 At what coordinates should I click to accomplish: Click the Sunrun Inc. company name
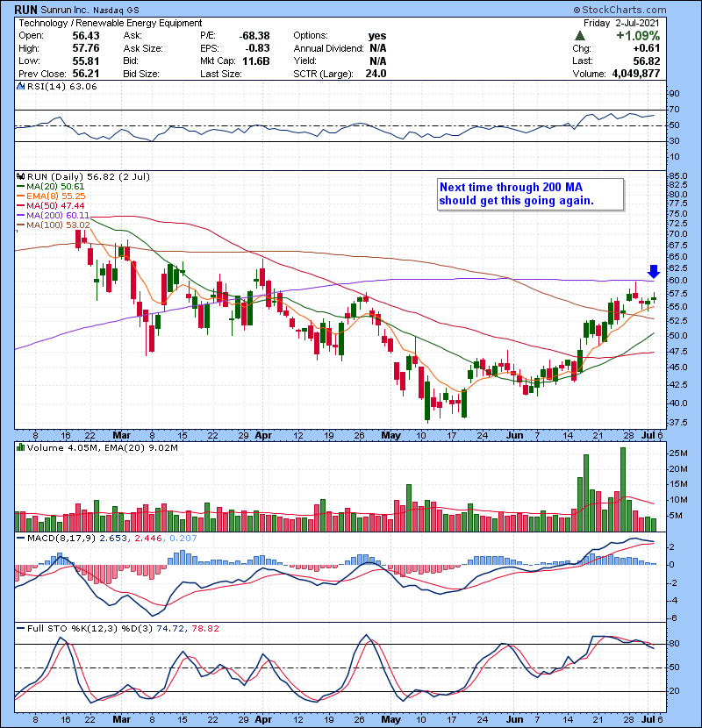point(65,10)
